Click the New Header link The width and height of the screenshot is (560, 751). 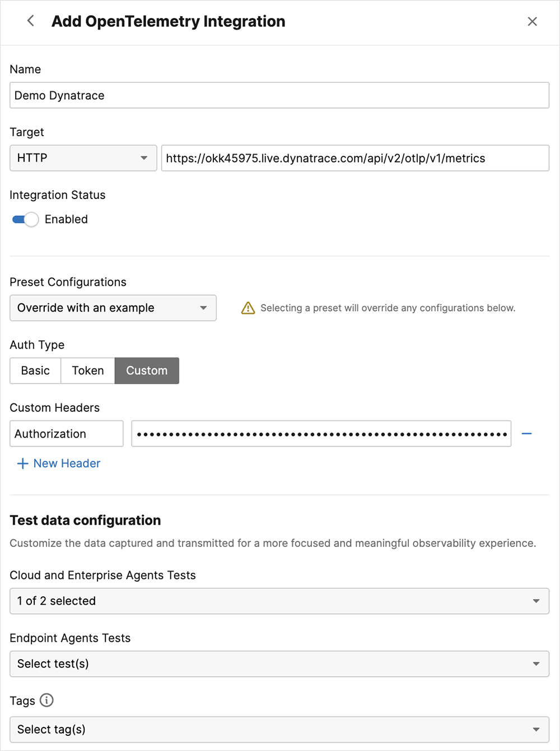pyautogui.click(x=67, y=463)
